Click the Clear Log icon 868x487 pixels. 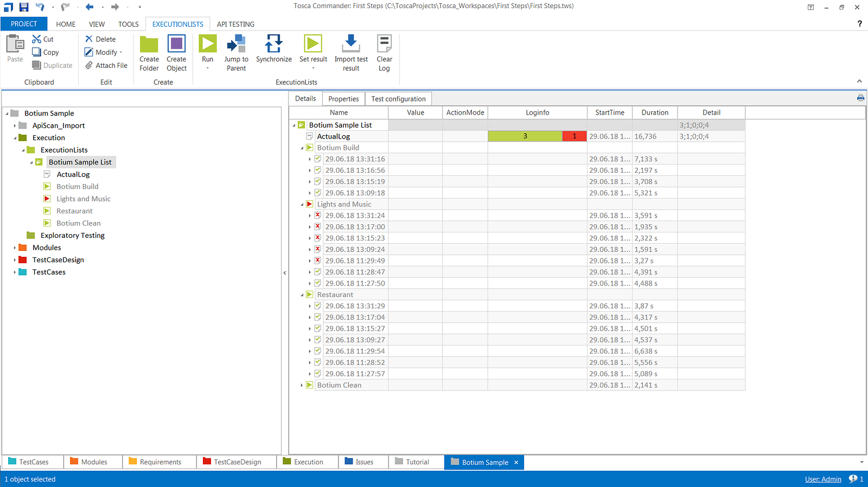pyautogui.click(x=384, y=43)
